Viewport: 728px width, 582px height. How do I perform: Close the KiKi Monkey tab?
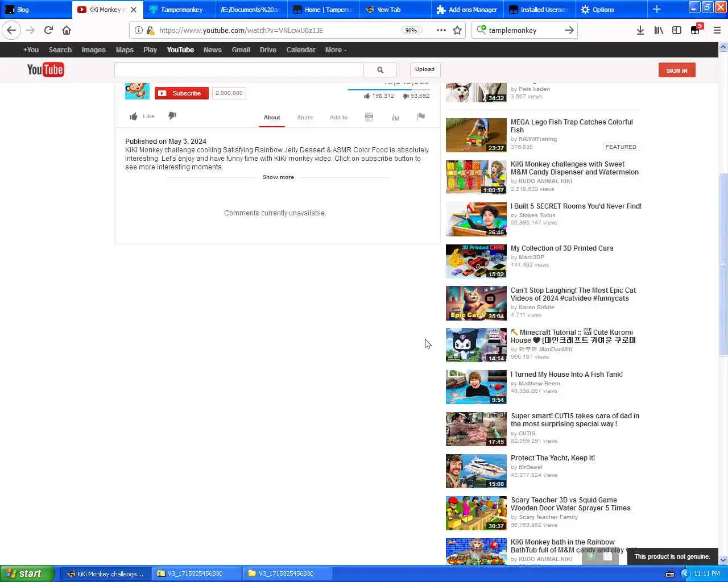point(134,10)
